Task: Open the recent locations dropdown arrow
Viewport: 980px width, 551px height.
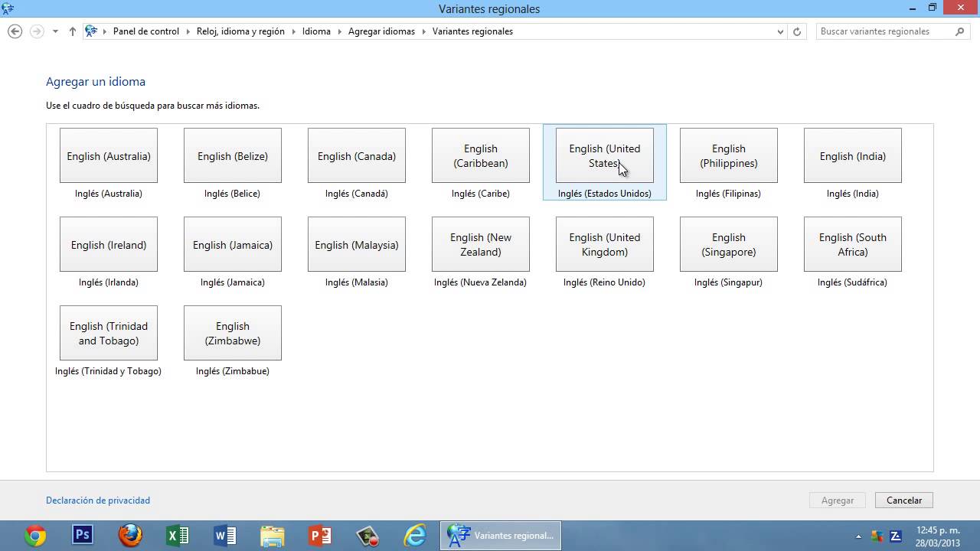Action: pos(55,31)
